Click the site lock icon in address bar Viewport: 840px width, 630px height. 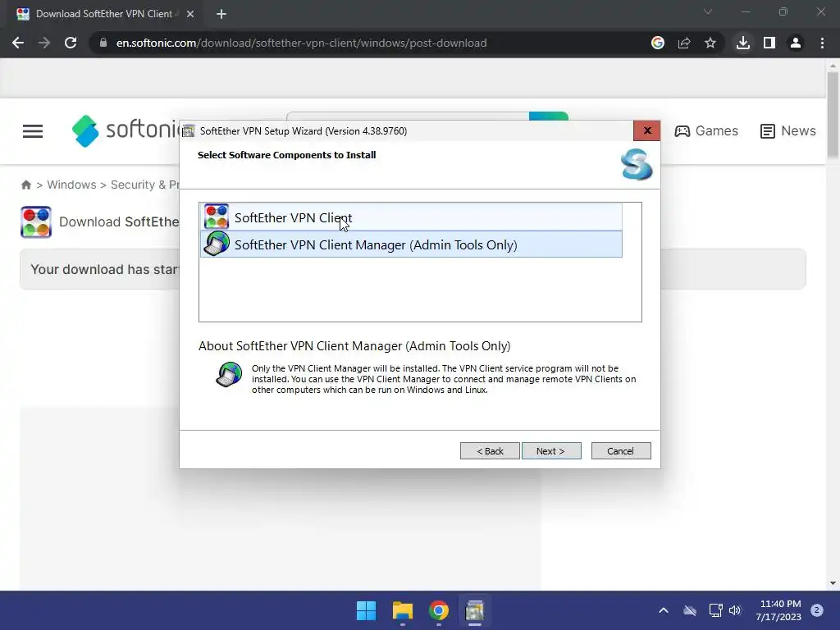(103, 43)
